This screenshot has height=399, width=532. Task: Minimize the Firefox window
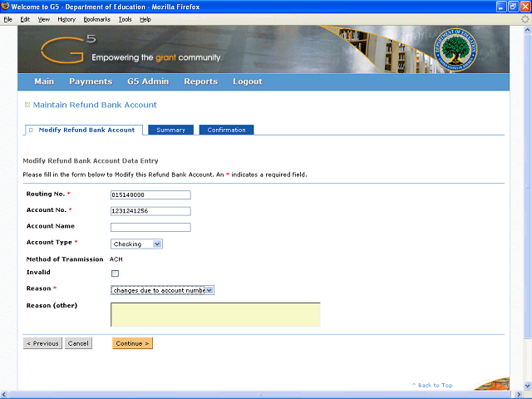(x=501, y=7)
